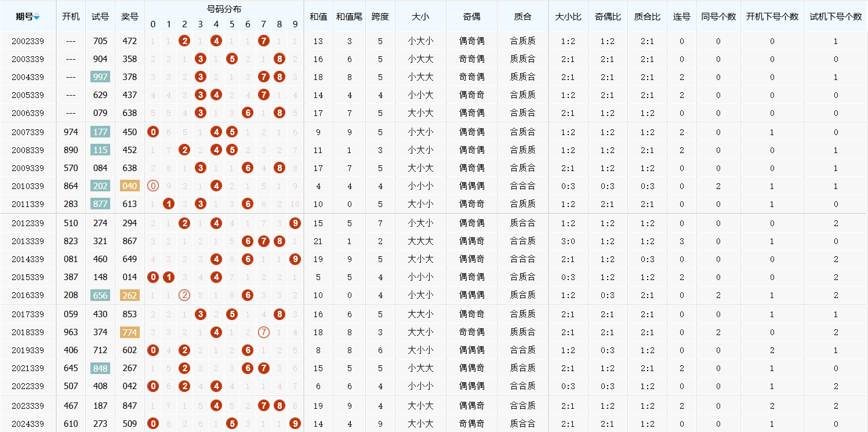Click the 连号 column header
Viewport: 868px width, 432px height.
pyautogui.click(x=681, y=16)
